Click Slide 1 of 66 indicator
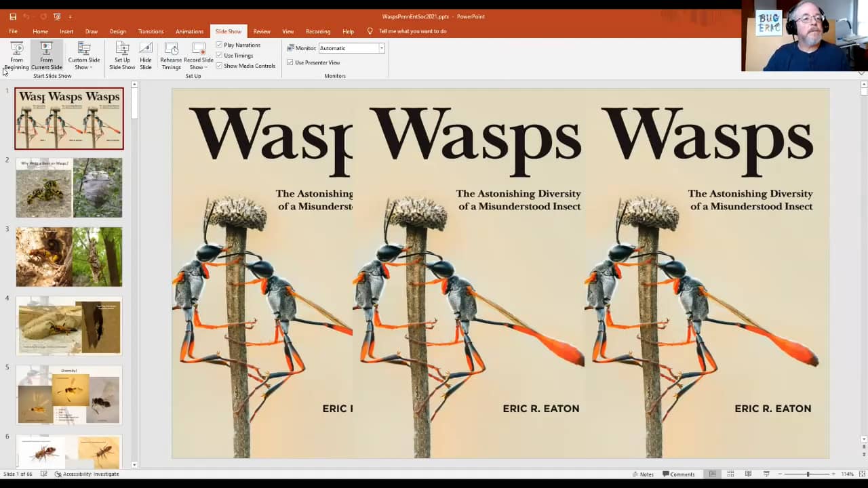The image size is (868, 488). click(18, 474)
